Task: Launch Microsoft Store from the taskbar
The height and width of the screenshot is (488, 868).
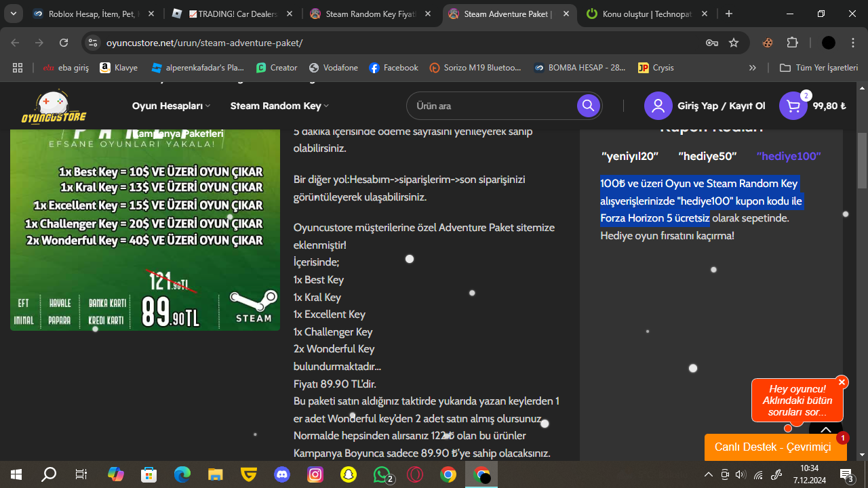Action: point(149,474)
